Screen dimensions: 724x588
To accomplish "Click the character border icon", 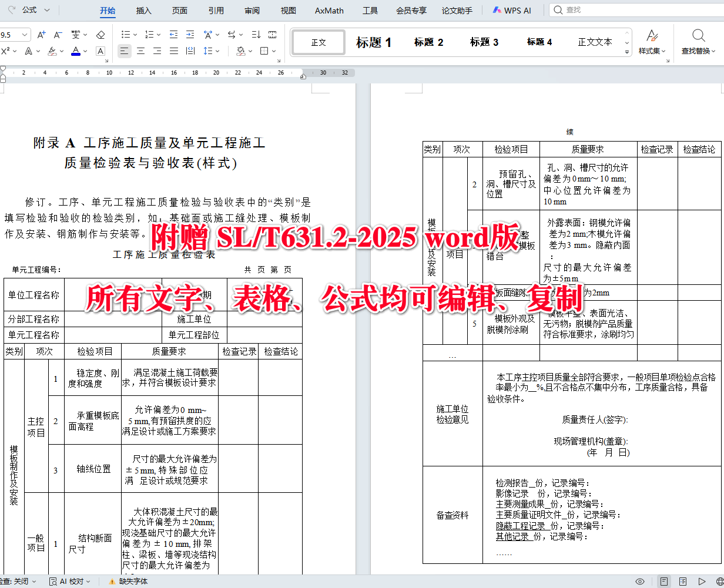I will pos(100,51).
